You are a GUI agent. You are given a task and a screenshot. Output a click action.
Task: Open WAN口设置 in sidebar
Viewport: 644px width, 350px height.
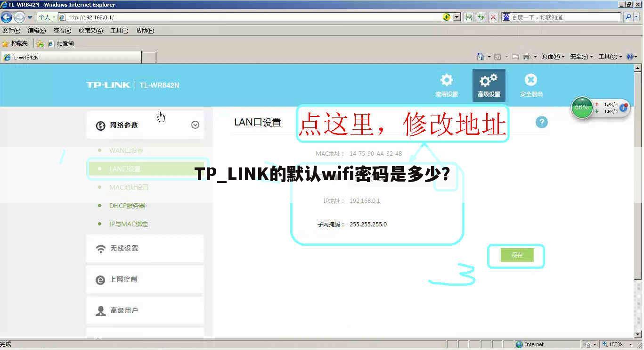point(126,150)
